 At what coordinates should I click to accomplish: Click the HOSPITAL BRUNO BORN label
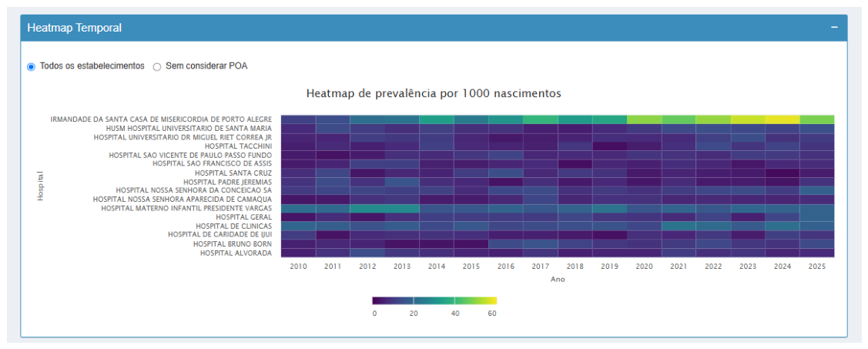pyautogui.click(x=233, y=243)
